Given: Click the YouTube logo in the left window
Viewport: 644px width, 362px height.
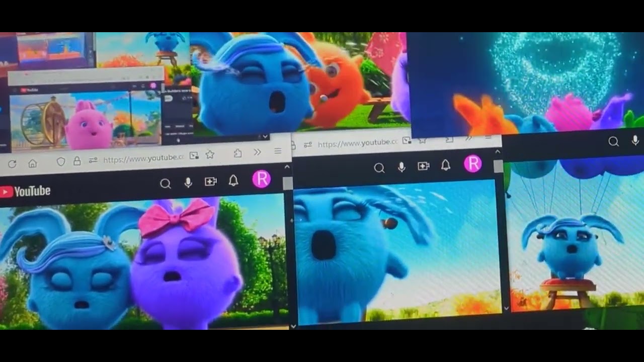Looking at the screenshot, I should point(25,191).
